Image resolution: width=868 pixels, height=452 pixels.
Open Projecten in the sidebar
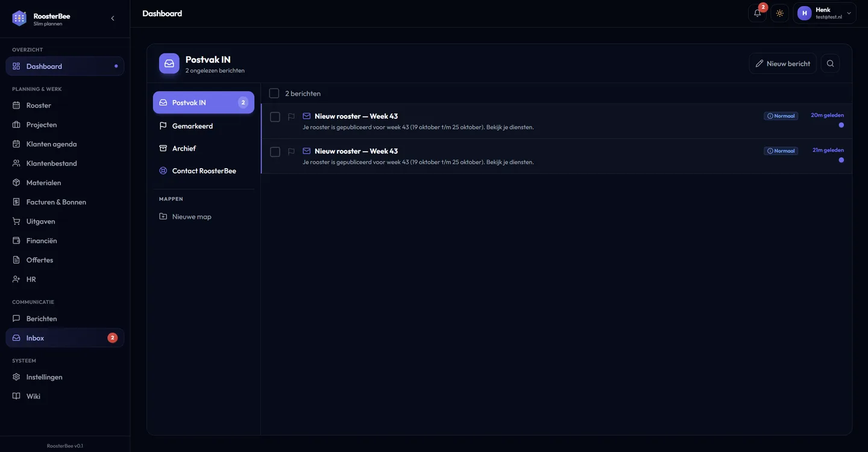pyautogui.click(x=65, y=125)
